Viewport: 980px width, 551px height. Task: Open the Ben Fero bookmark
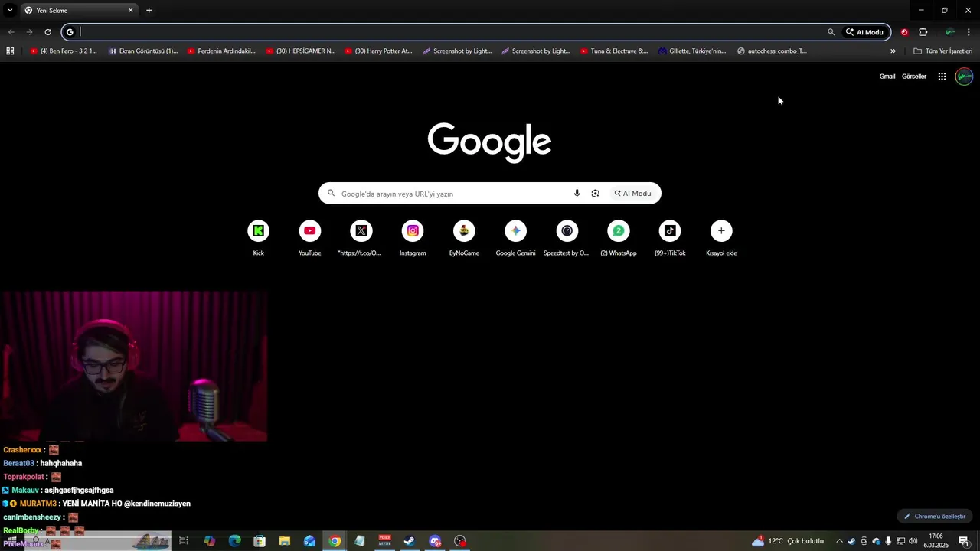point(64,51)
